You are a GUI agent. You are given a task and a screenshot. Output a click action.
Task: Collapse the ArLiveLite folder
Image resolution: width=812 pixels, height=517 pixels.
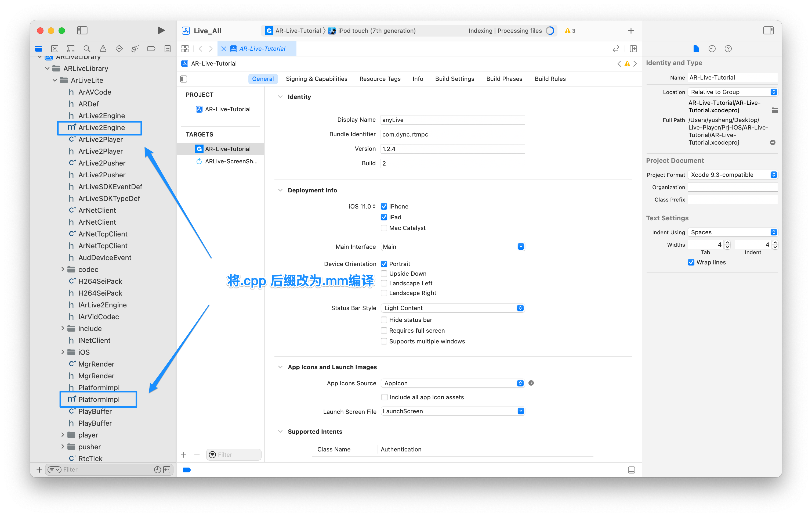pyautogui.click(x=55, y=80)
